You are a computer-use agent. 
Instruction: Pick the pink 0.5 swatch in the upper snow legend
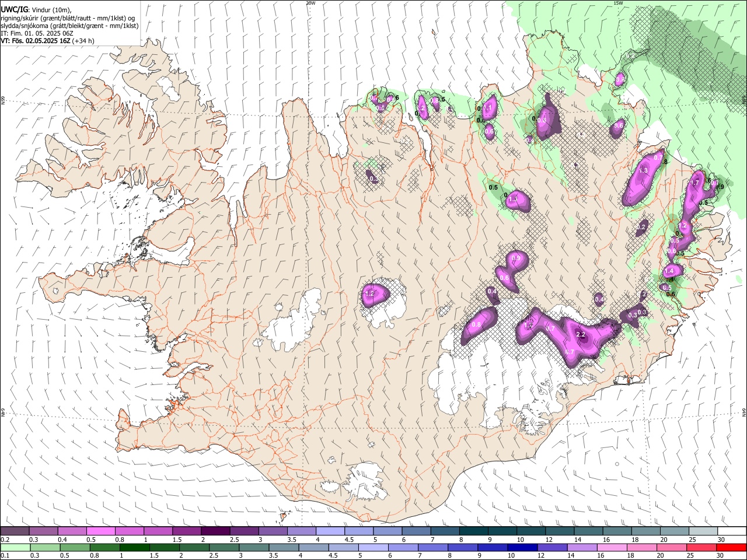pyautogui.click(x=100, y=531)
